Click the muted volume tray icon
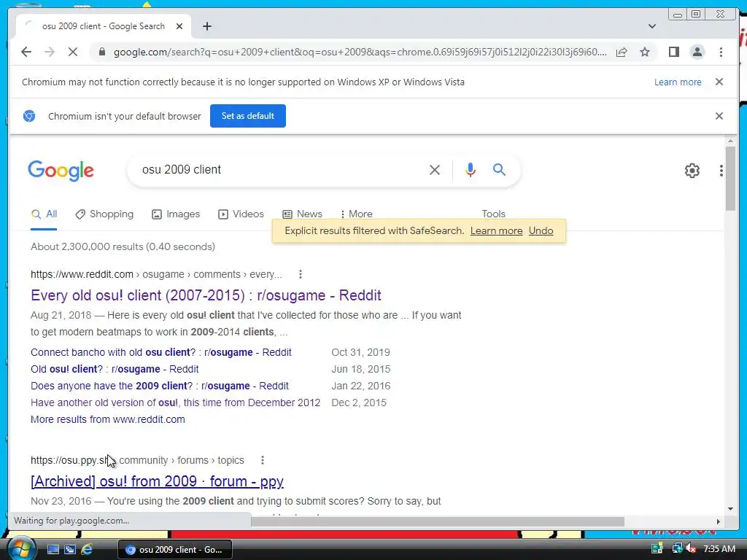Image resolution: width=747 pixels, height=560 pixels. coord(692,549)
